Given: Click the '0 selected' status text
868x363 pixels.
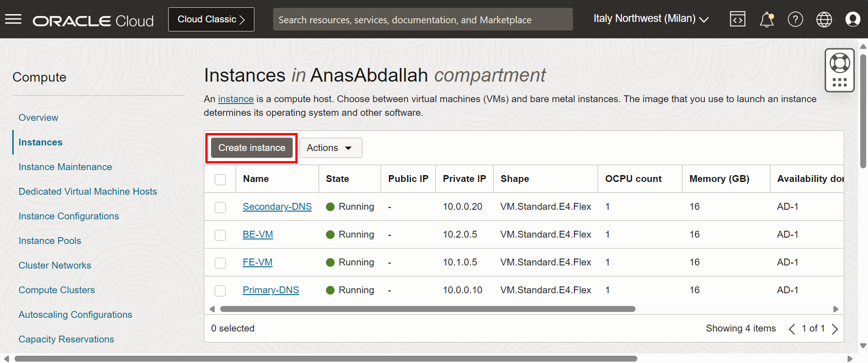Looking at the screenshot, I should 232,328.
